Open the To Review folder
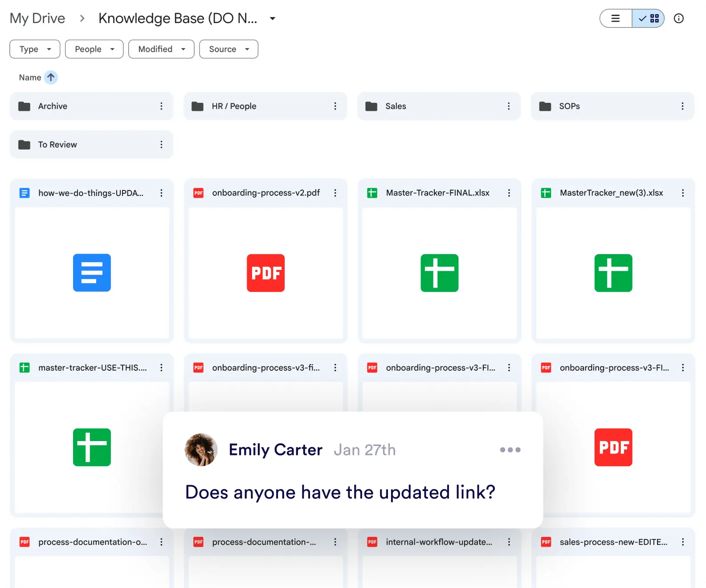The width and height of the screenshot is (706, 588). [x=92, y=145]
